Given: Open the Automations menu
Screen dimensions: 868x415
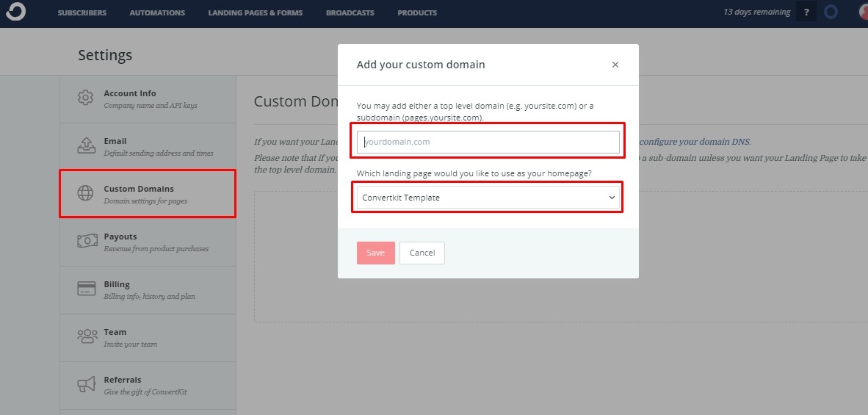Looking at the screenshot, I should 157,12.
